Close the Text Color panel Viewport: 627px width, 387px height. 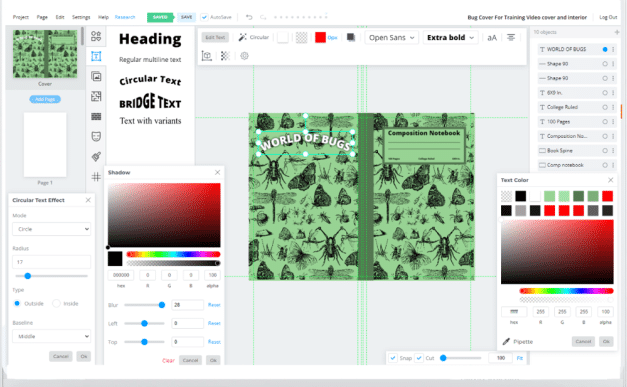[x=610, y=180]
